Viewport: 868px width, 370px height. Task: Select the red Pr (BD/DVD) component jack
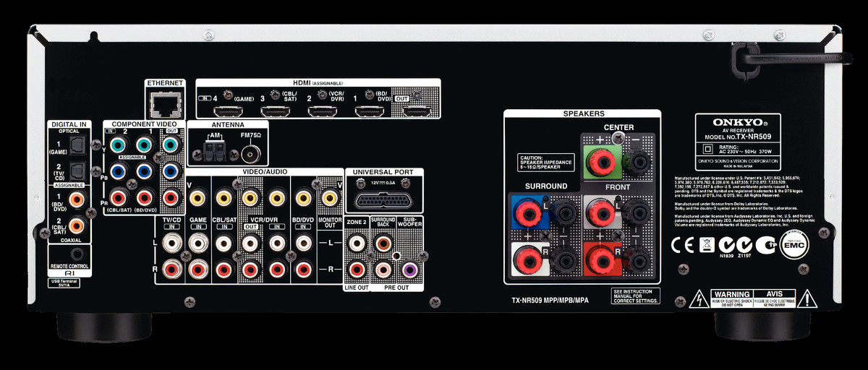(x=145, y=197)
